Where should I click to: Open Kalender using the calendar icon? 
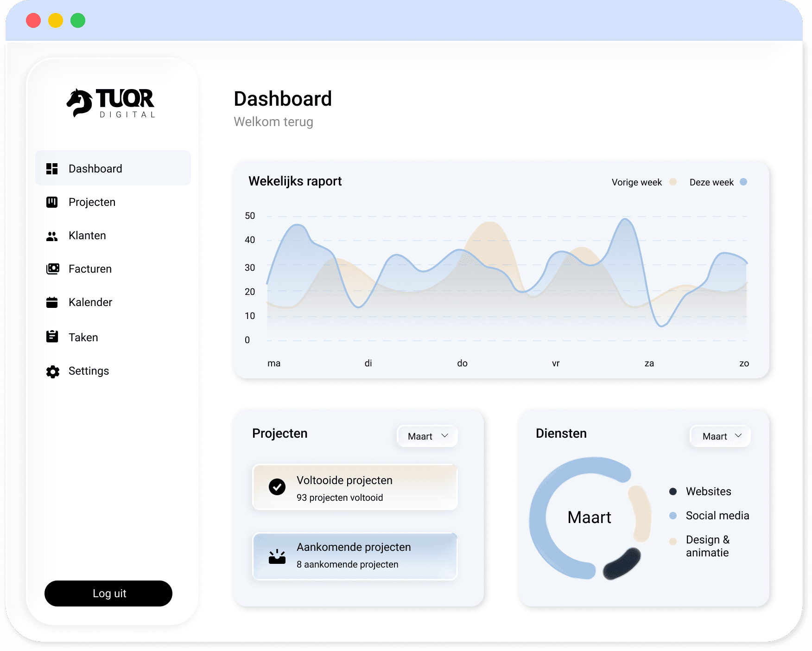[x=52, y=302]
